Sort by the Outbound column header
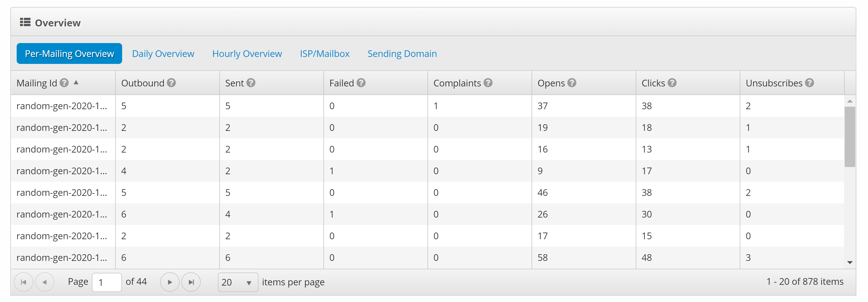This screenshot has height=302, width=868. click(142, 83)
